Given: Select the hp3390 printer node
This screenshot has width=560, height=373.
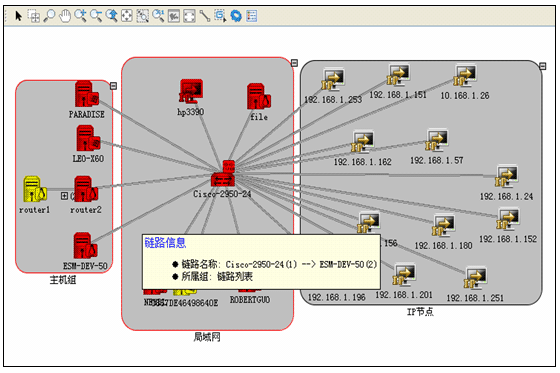Looking at the screenshot, I should pos(191,91).
